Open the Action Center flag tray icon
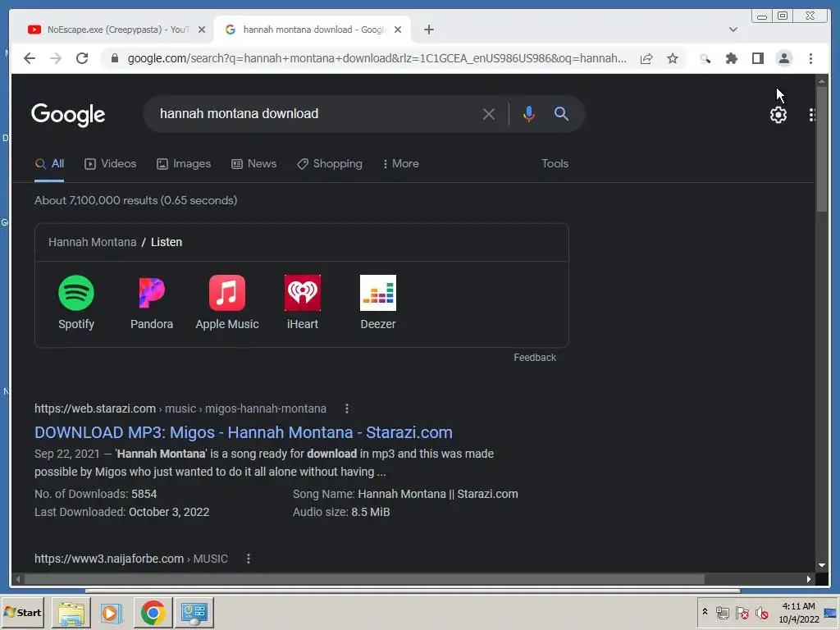The width and height of the screenshot is (840, 630). coord(742,612)
